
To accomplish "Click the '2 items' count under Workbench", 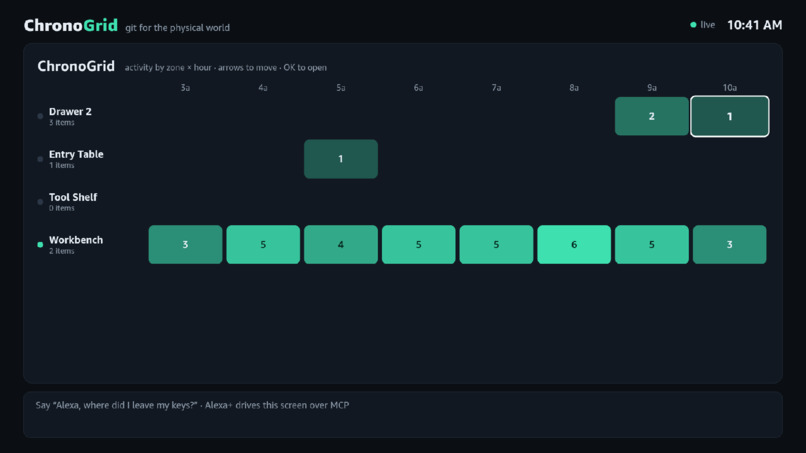I will (62, 251).
